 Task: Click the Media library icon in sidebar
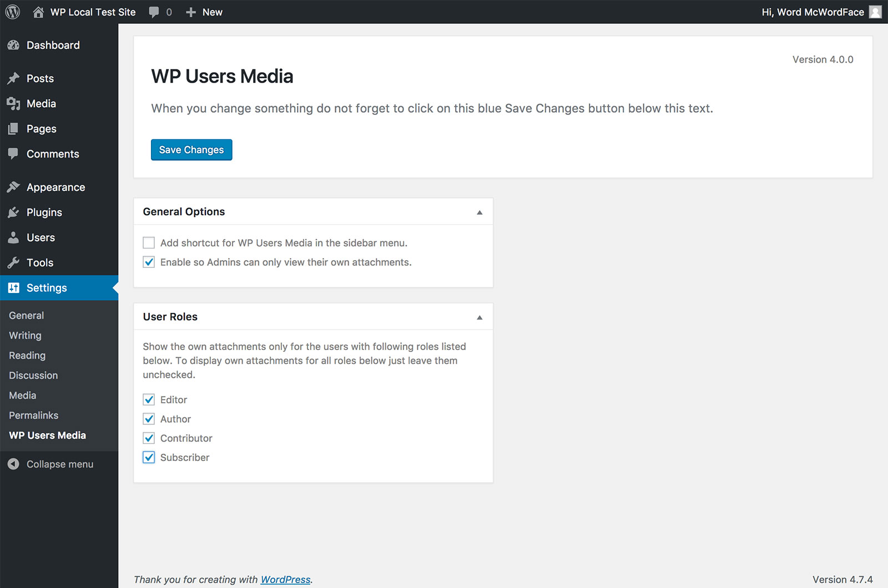point(13,104)
